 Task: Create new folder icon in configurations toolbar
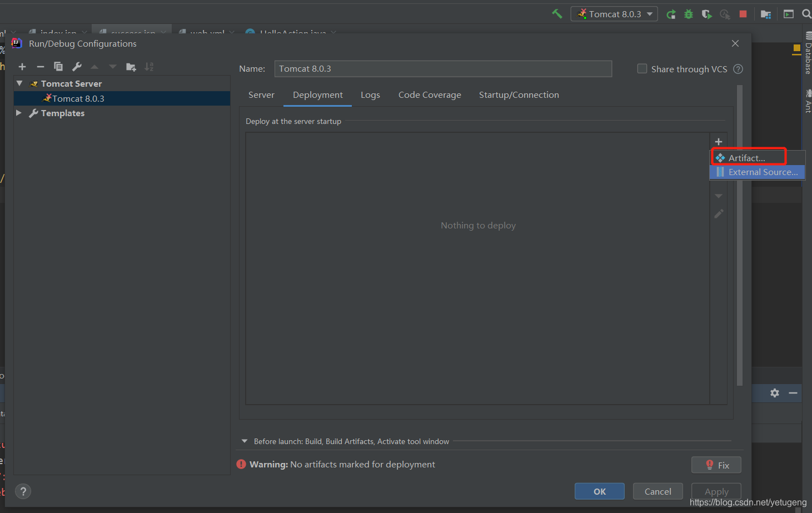coord(131,67)
